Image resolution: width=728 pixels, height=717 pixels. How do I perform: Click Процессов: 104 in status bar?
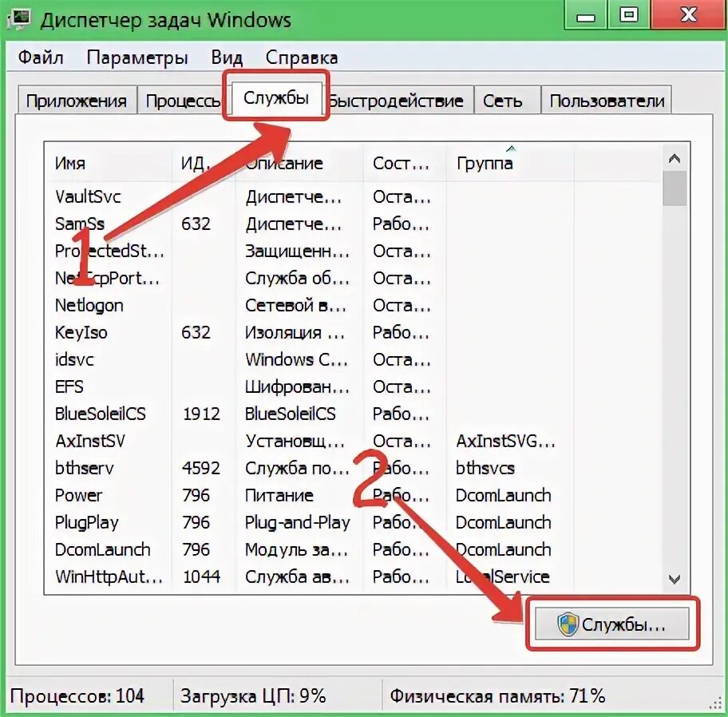click(77, 695)
